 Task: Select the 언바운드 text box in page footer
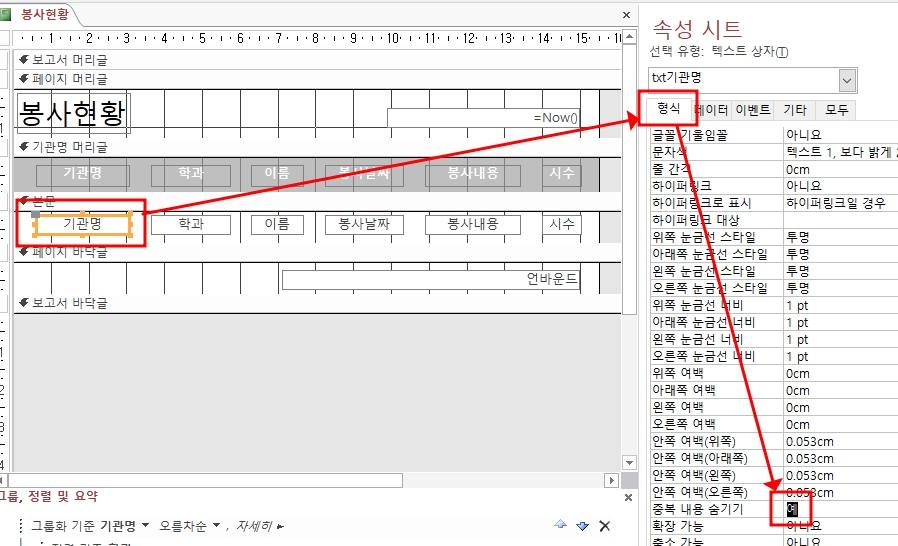pyautogui.click(x=431, y=280)
